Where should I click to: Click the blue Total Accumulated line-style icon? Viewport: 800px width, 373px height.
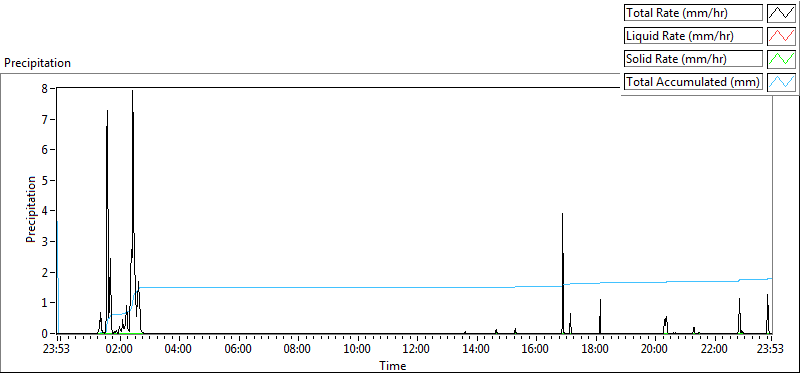(x=782, y=82)
